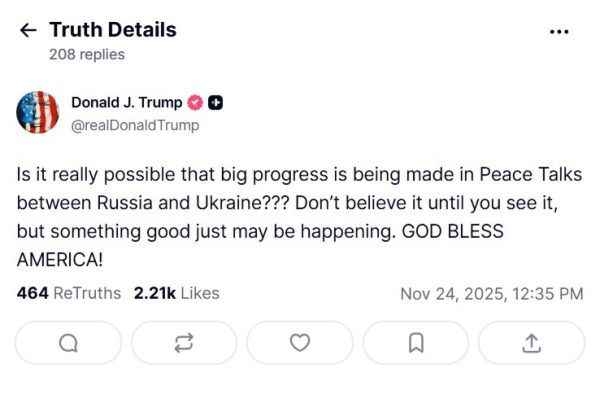Click the red verified checkmark badge
This screenshot has width=600, height=407.
pyautogui.click(x=196, y=103)
